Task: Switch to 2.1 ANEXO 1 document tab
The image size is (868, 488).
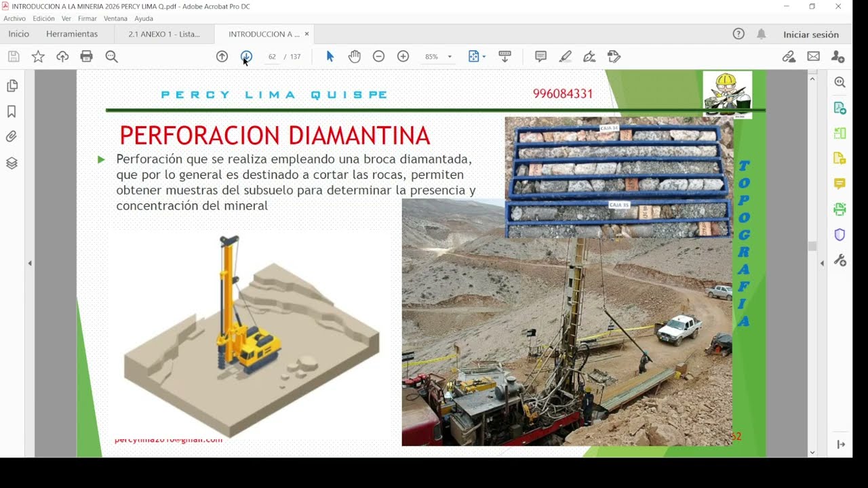Action: click(164, 34)
